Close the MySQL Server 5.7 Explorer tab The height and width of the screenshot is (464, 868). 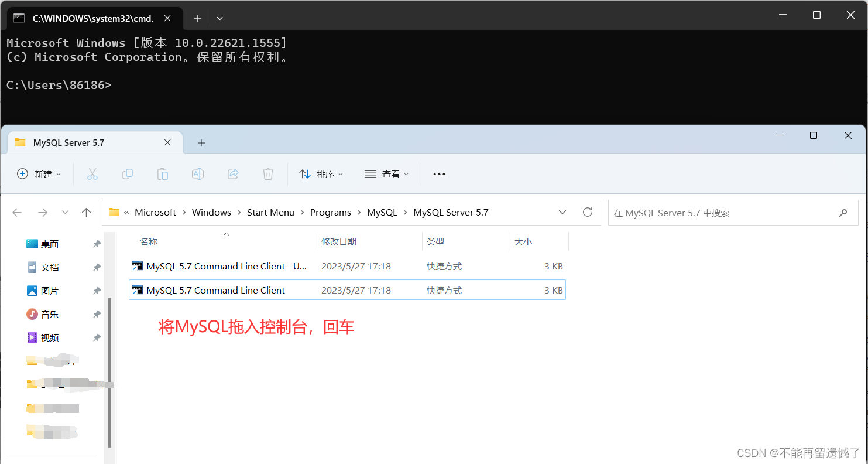[x=167, y=142]
